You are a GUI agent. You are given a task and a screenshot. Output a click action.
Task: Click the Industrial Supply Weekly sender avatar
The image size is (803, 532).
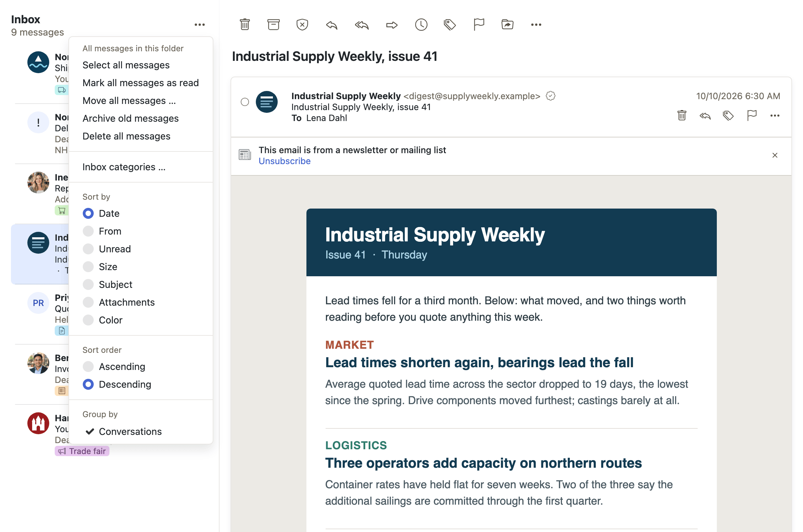coord(266,102)
